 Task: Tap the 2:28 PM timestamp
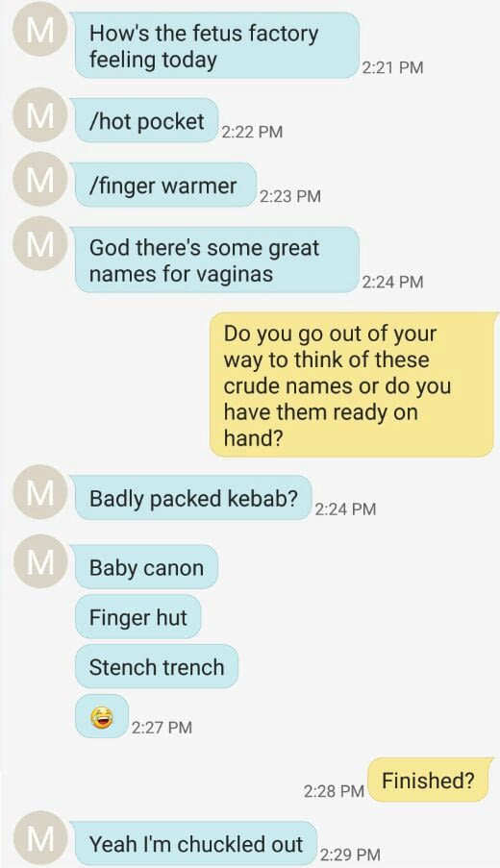pyautogui.click(x=334, y=790)
